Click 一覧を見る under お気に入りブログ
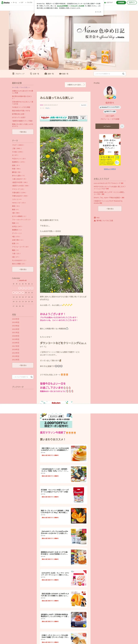Image resolution: width=138 pixels, height=644 pixels. [110, 209]
